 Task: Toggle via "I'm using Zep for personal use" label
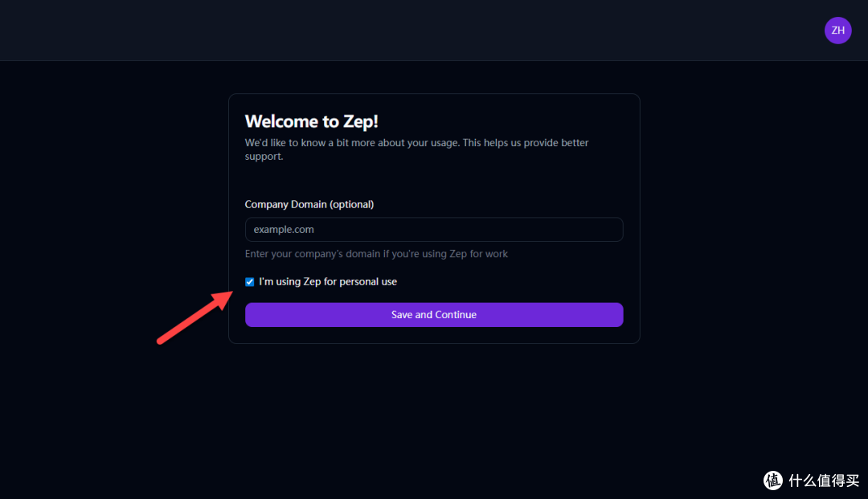(328, 281)
